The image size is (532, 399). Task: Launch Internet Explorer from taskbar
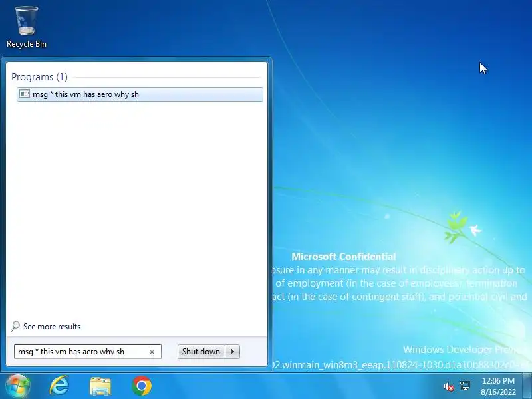click(59, 386)
